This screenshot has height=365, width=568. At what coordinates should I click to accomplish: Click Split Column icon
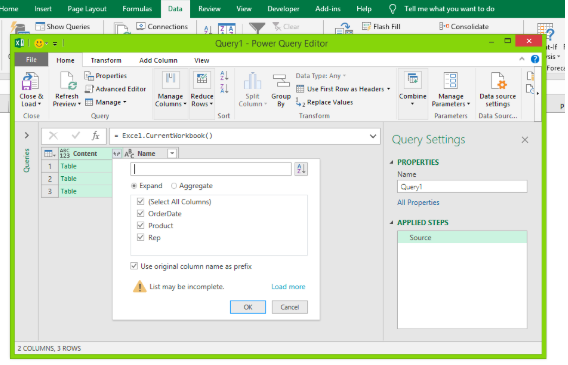252,80
